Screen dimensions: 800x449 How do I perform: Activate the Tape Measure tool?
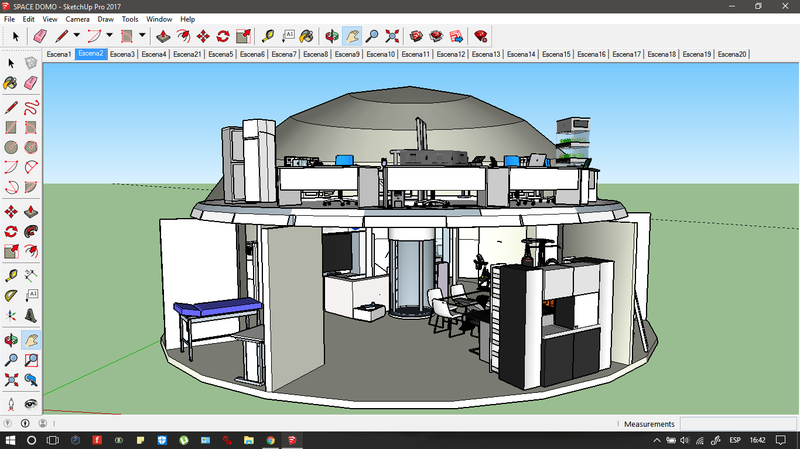point(268,36)
